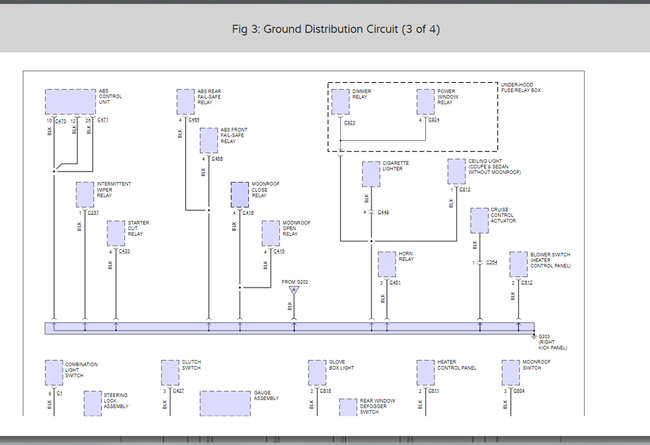The width and height of the screenshot is (650, 445).
Task: Click the Under-Hood Fuse/Relay Box label
Action: 520,90
